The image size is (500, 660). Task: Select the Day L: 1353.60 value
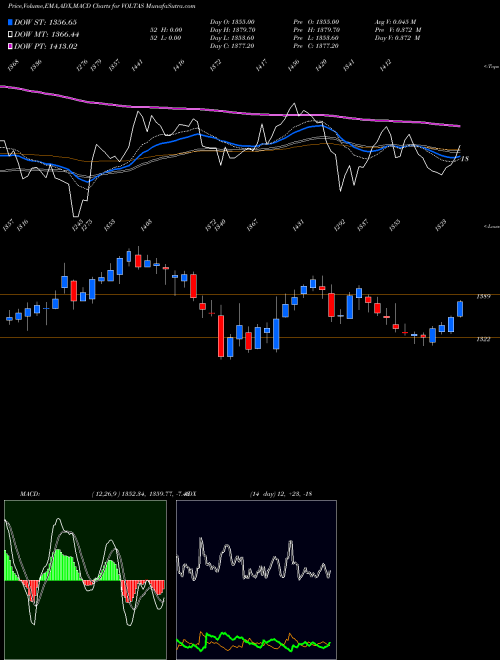click(x=233, y=38)
